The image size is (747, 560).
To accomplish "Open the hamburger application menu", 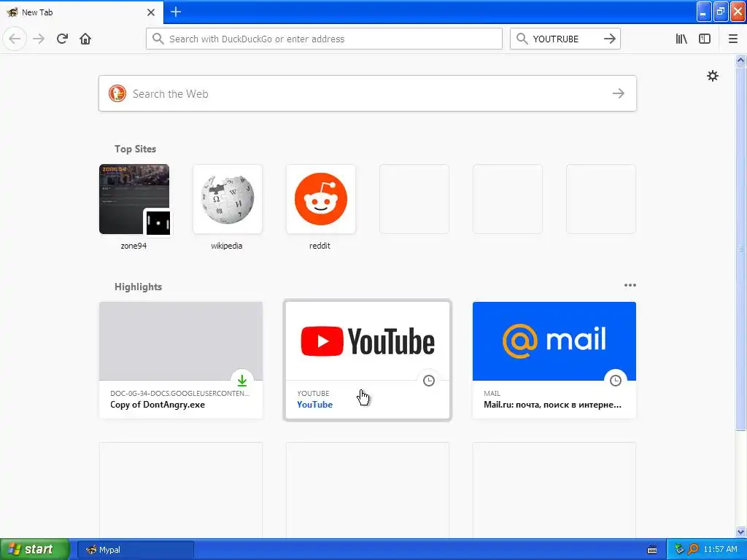I will (732, 39).
